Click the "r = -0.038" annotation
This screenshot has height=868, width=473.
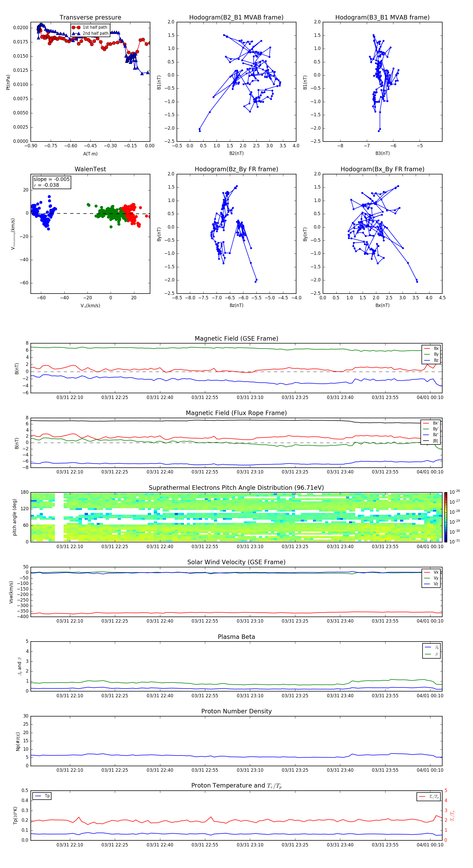click(x=47, y=185)
